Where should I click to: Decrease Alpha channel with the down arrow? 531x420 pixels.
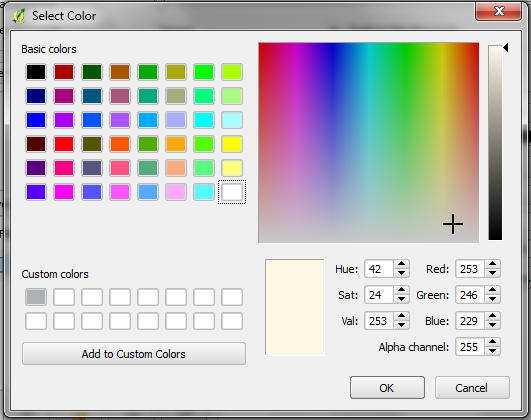coord(493,351)
